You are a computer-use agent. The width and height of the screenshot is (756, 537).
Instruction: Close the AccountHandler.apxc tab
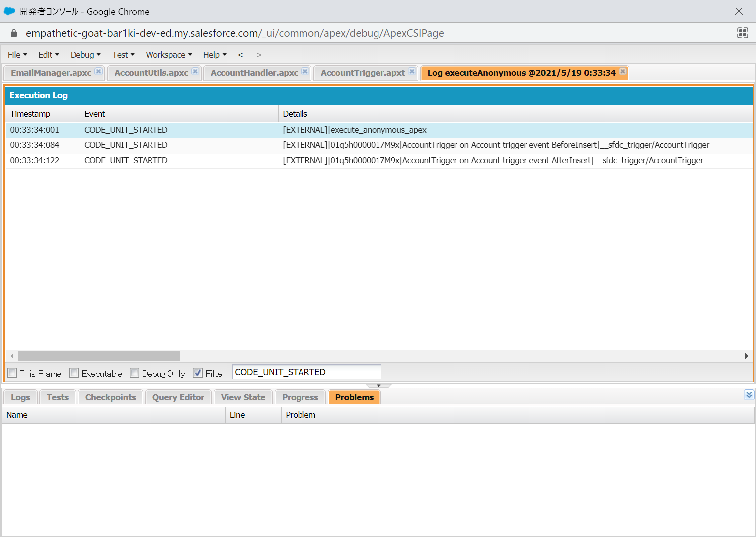pyautogui.click(x=305, y=71)
